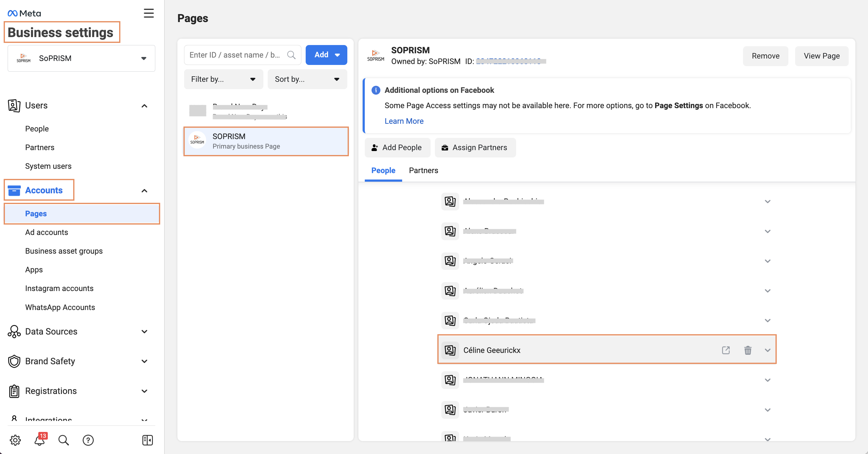Open Pages under Accounts
Image resolution: width=868 pixels, height=454 pixels.
[x=81, y=214]
